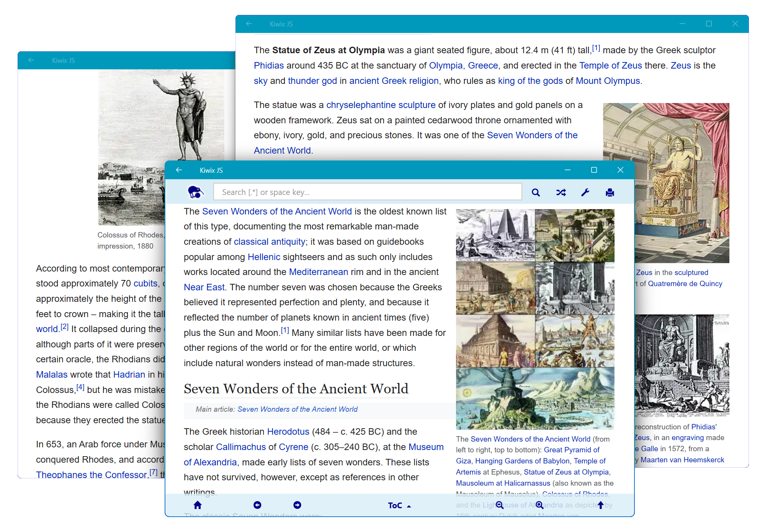Go to landing page with the home icon

(x=197, y=505)
